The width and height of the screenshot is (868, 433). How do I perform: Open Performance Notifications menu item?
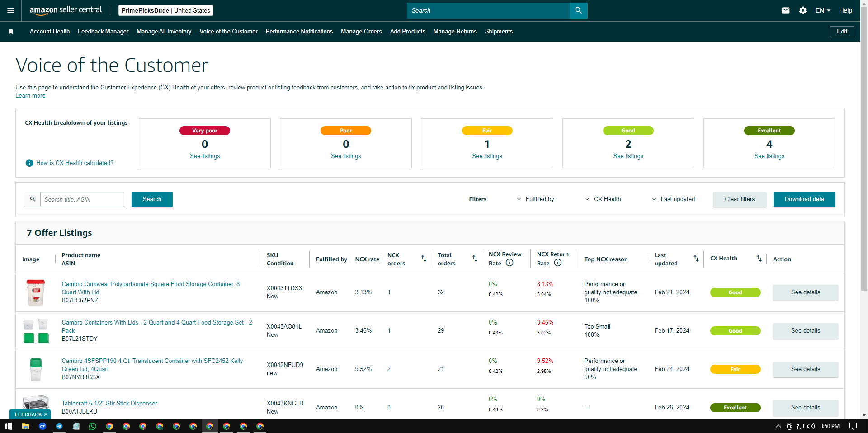point(299,32)
